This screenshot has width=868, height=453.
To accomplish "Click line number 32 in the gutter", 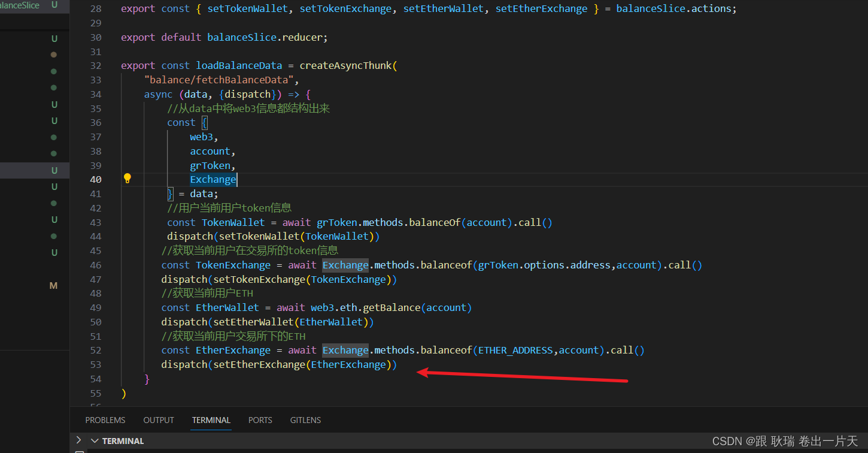I will [x=96, y=65].
